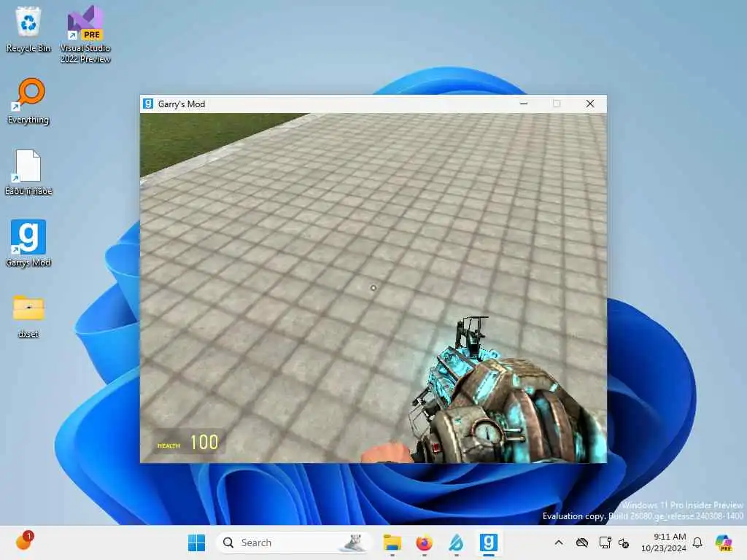
Task: Open the clock showing 9:11 AM
Action: pyautogui.click(x=664, y=542)
